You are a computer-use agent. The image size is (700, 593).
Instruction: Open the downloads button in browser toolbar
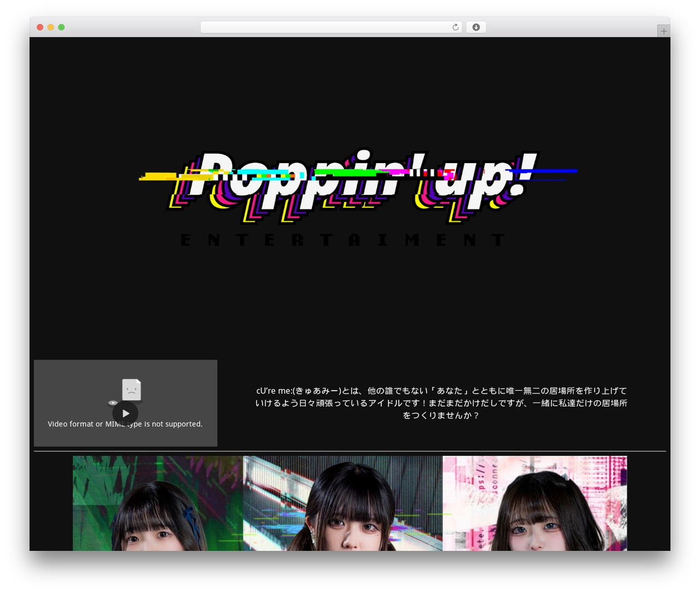coord(476,27)
